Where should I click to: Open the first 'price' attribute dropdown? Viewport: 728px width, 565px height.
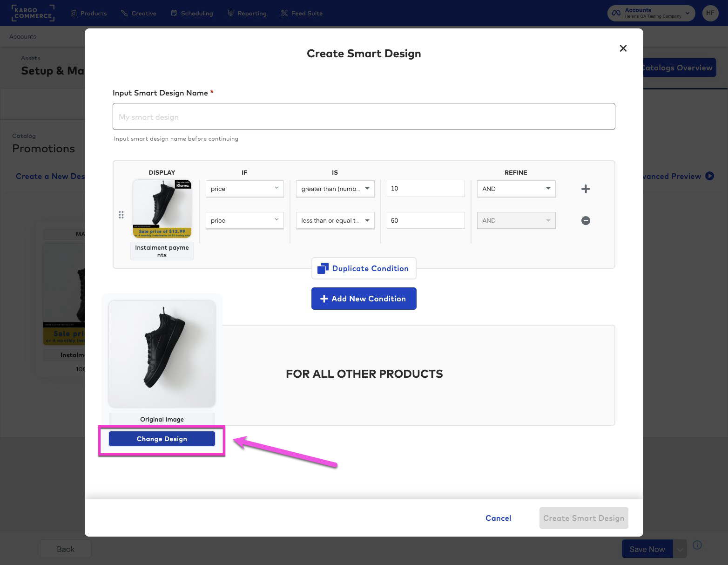[244, 189]
